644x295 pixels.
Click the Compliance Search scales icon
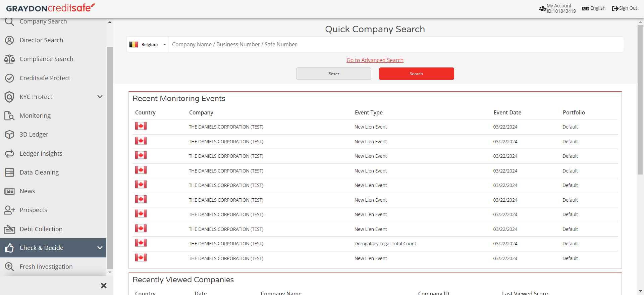[x=9, y=59]
